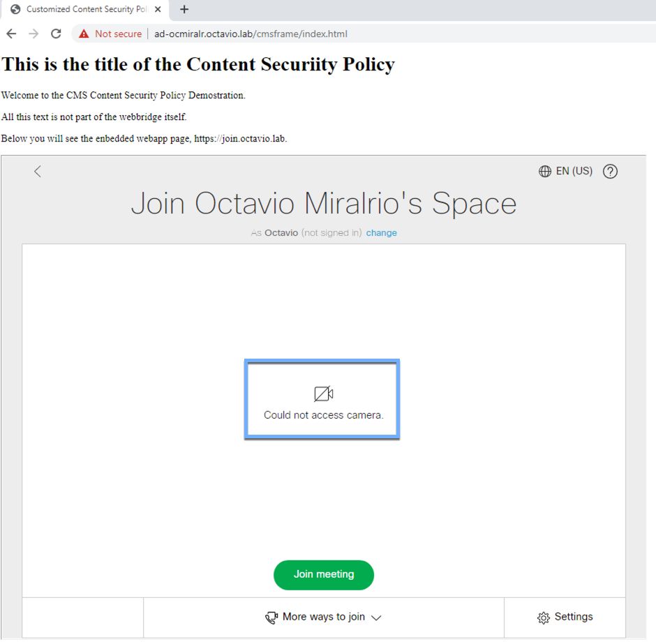The height and width of the screenshot is (644, 656).
Task: Click the change name link
Action: click(x=381, y=233)
